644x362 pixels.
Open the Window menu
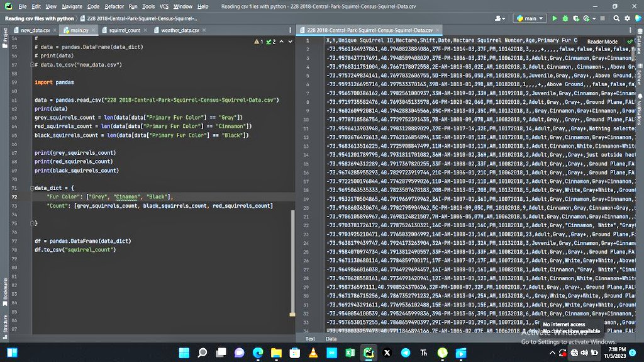tap(183, 6)
